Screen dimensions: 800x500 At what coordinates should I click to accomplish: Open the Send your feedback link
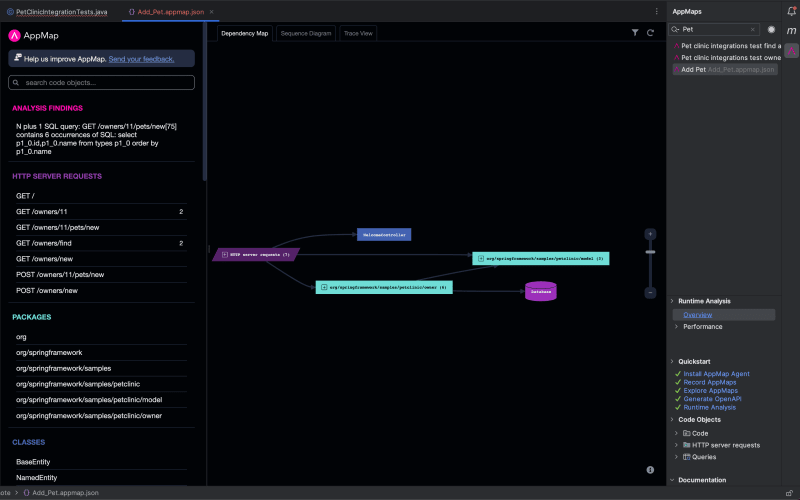[141, 59]
